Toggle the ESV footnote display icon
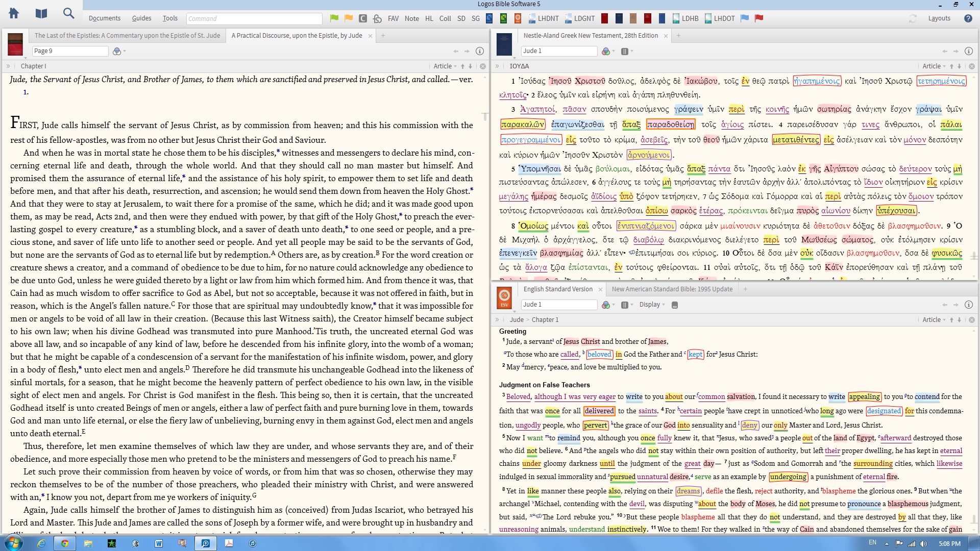The image size is (980, 551). pos(674,305)
